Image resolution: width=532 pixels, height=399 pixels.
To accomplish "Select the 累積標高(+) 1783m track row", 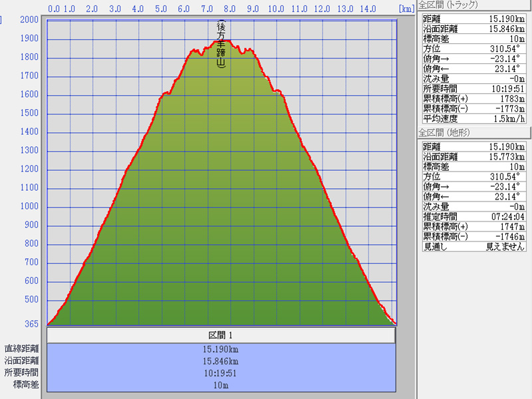I will pyautogui.click(x=475, y=99).
